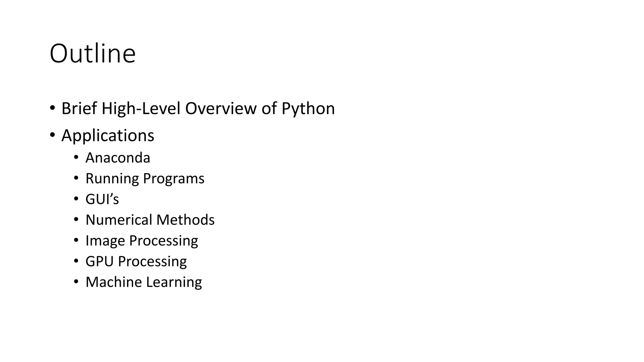Click the bullet marker before Anaconda
The image size is (644, 362).
76,157
